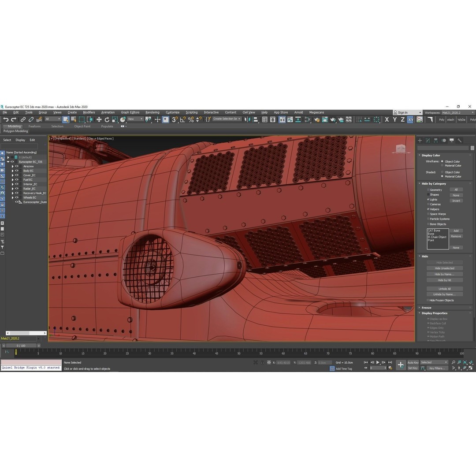Open the Selected key mode dropdown

coord(434,362)
